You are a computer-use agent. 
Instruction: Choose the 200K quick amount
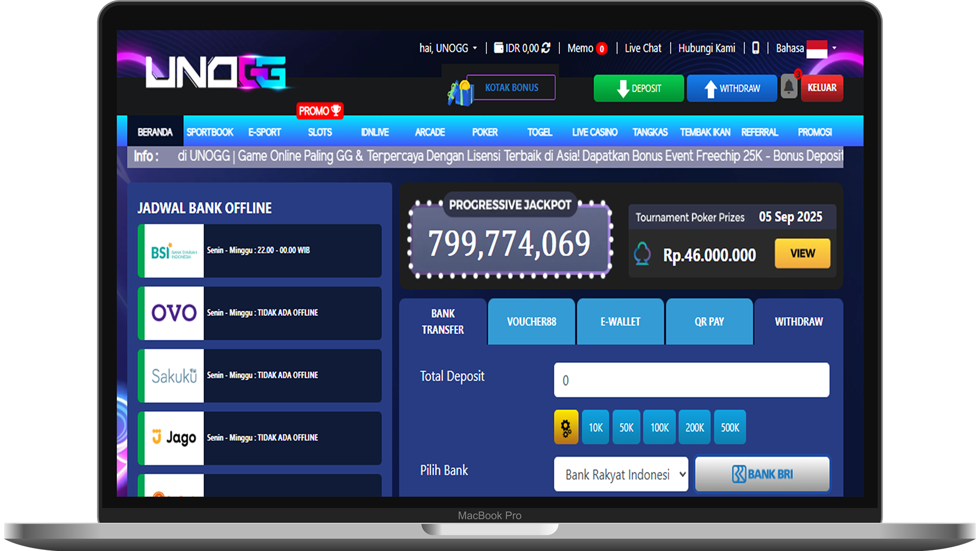click(x=695, y=427)
